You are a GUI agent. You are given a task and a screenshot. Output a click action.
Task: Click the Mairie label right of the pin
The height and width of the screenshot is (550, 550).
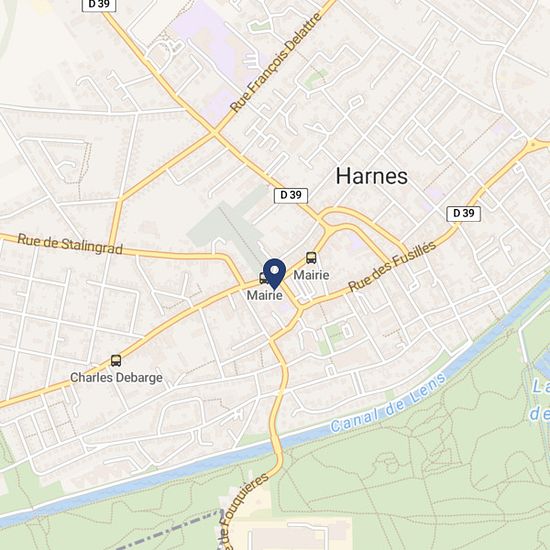click(311, 275)
